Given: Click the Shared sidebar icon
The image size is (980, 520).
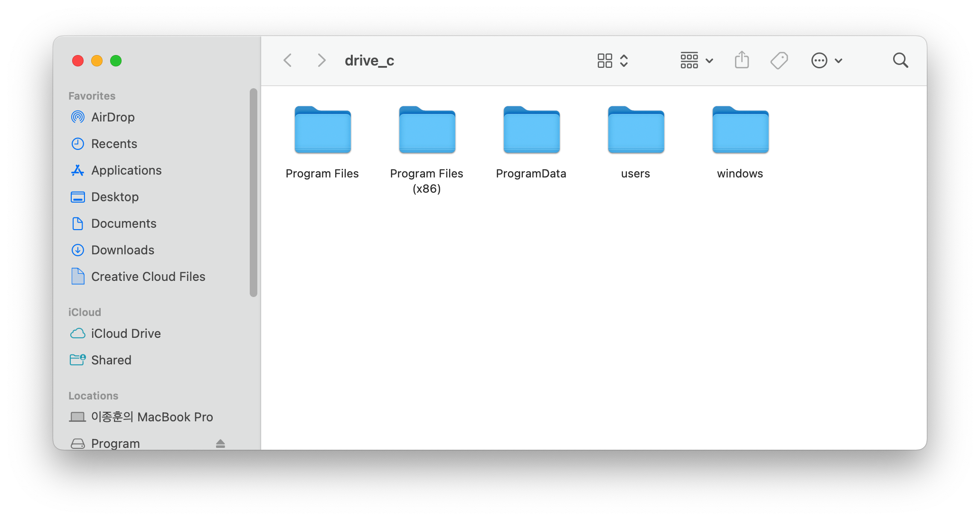Looking at the screenshot, I should 77,360.
